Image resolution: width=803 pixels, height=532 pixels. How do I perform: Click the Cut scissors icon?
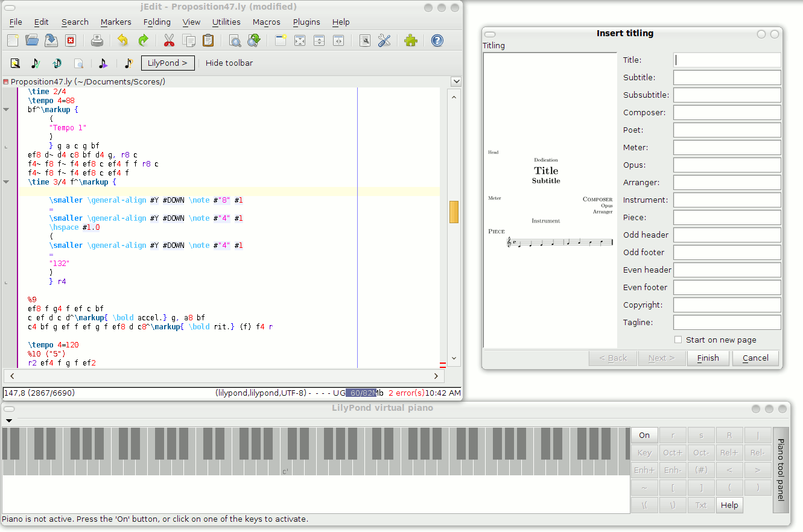(x=169, y=40)
